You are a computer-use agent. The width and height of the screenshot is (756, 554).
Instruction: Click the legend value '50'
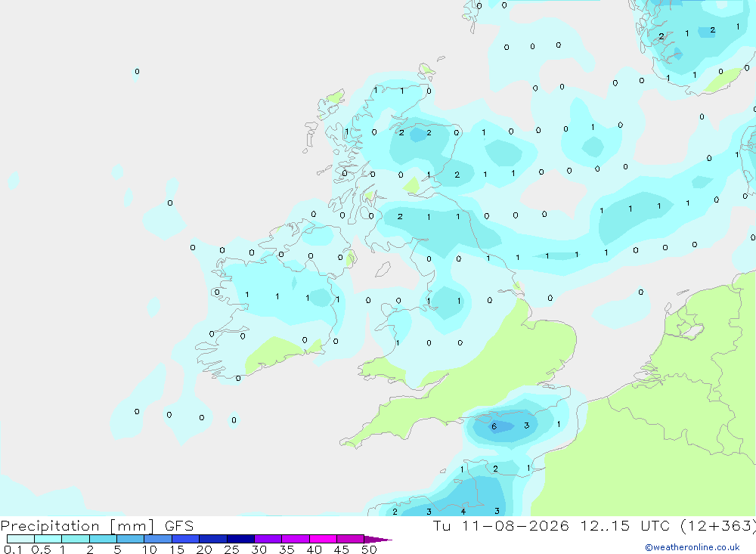[369, 549]
